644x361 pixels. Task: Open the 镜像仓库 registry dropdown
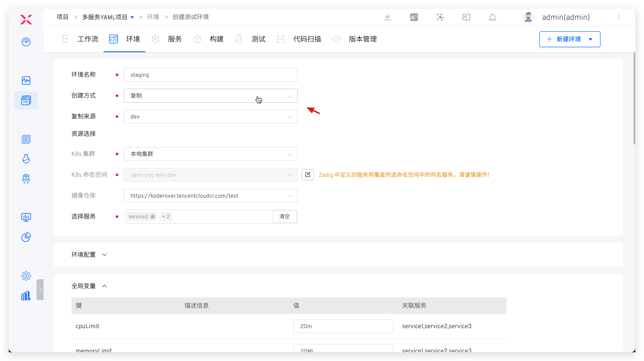[210, 196]
